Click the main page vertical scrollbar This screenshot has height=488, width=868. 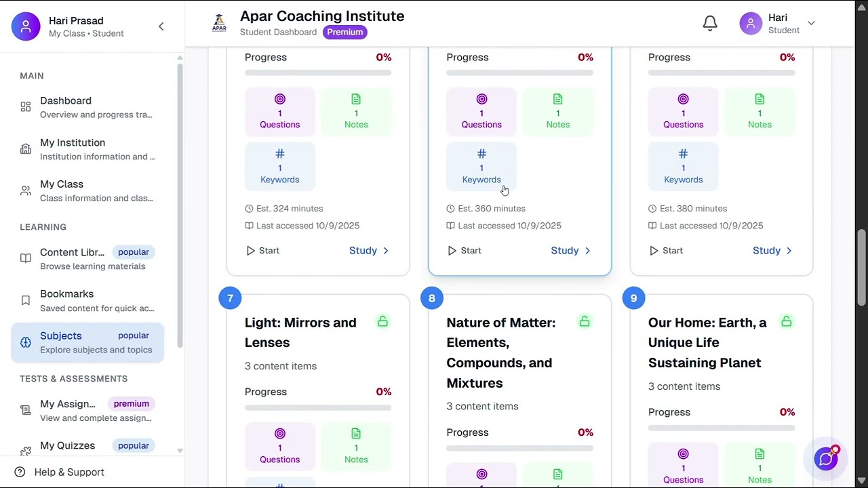(x=861, y=268)
